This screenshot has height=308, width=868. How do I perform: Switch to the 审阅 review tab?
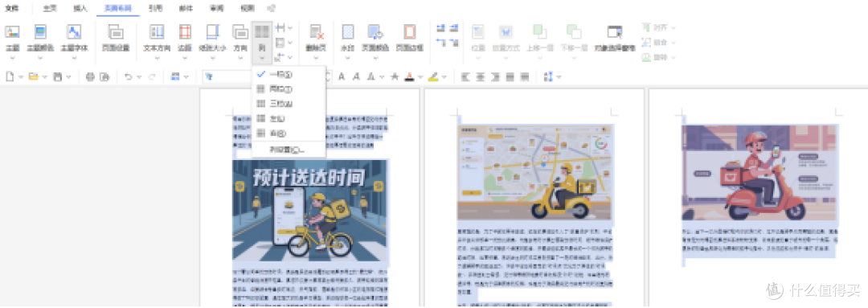tap(216, 8)
